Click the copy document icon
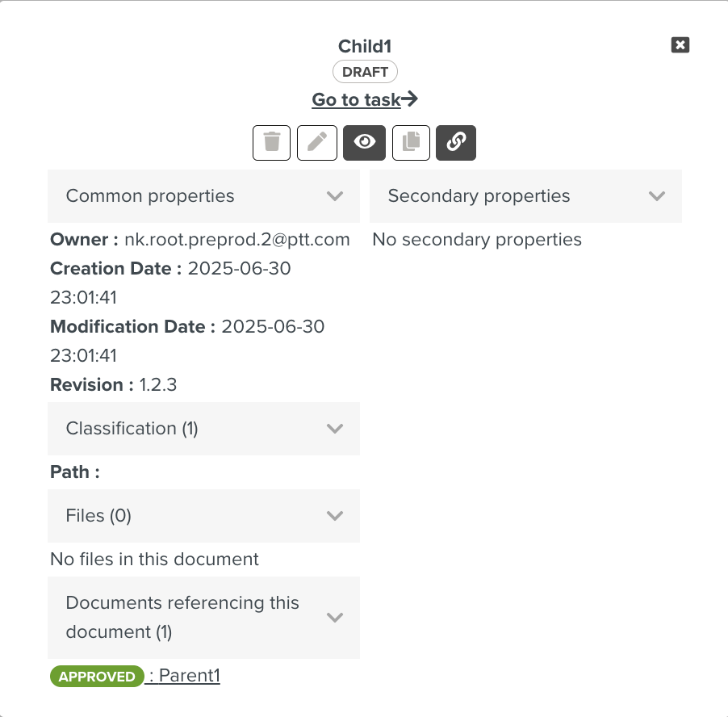The image size is (728, 717). click(x=411, y=143)
